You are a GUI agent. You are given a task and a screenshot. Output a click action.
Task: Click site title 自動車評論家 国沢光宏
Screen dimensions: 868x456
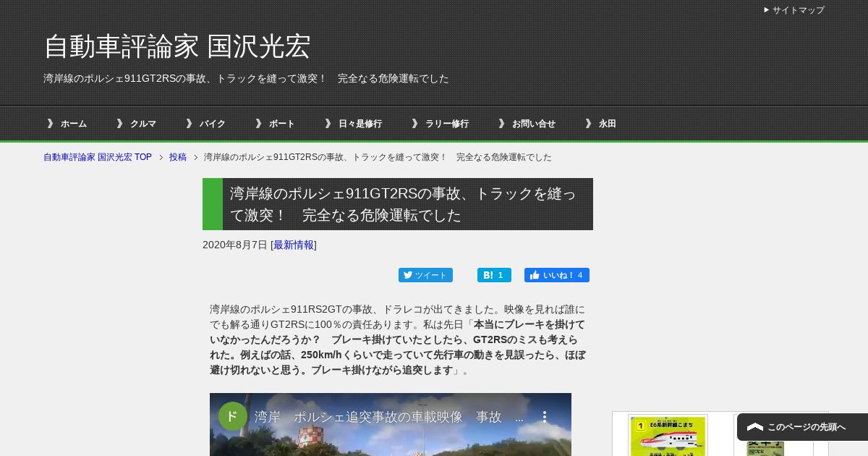click(177, 46)
